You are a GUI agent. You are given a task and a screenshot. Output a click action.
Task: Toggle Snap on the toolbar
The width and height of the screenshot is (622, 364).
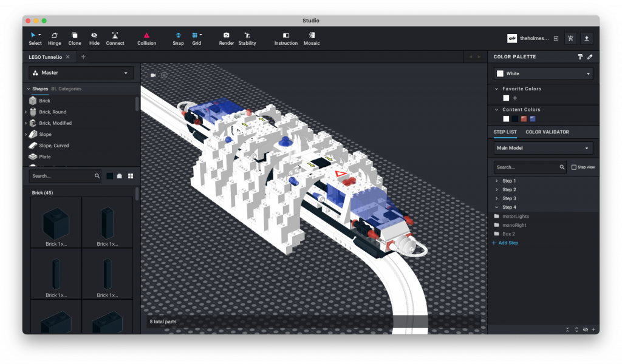[x=178, y=38]
